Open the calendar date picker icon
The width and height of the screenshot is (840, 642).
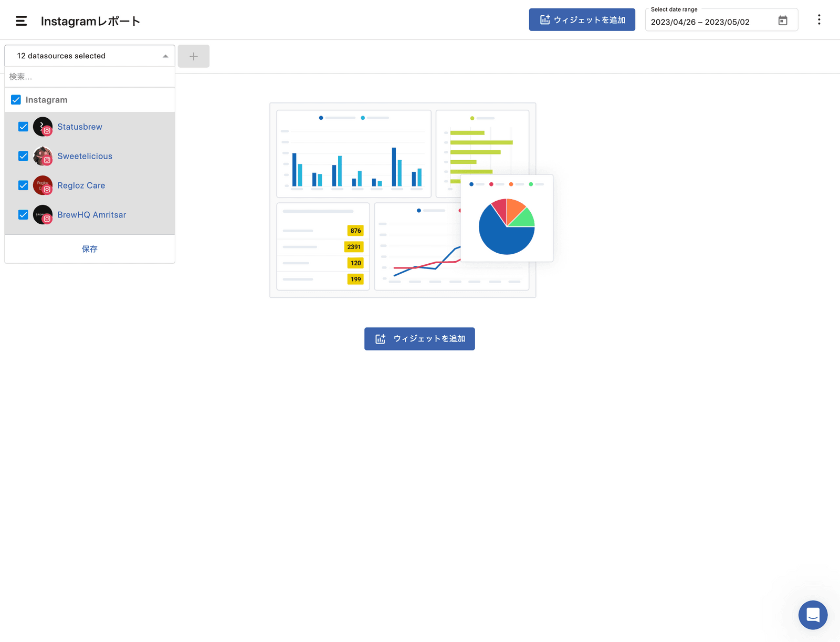click(782, 20)
